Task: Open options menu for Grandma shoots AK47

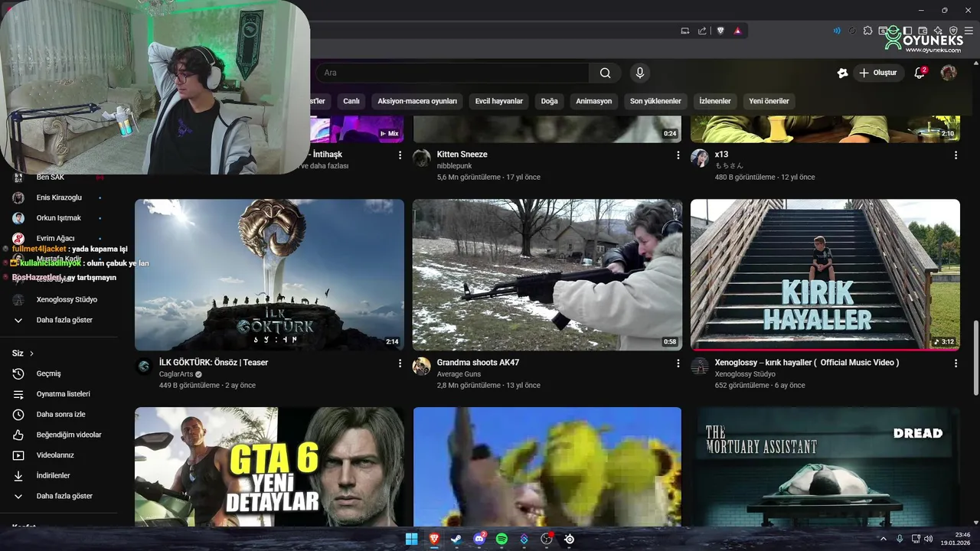Action: tap(678, 363)
